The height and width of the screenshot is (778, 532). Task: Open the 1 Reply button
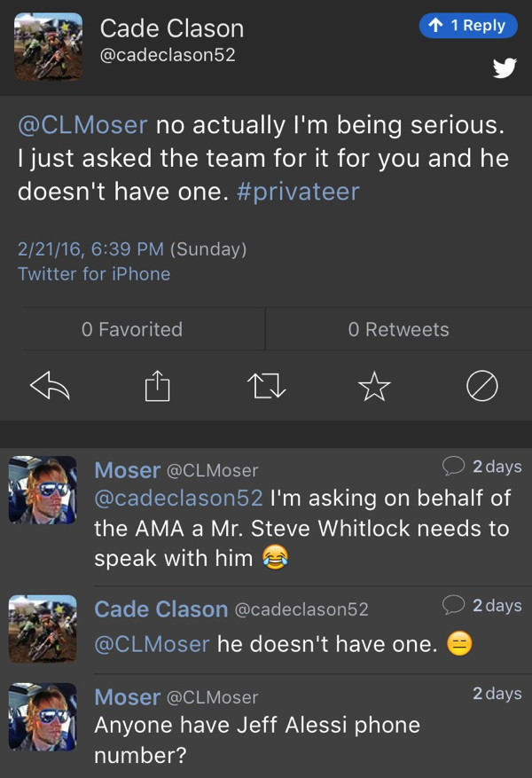coord(467,26)
